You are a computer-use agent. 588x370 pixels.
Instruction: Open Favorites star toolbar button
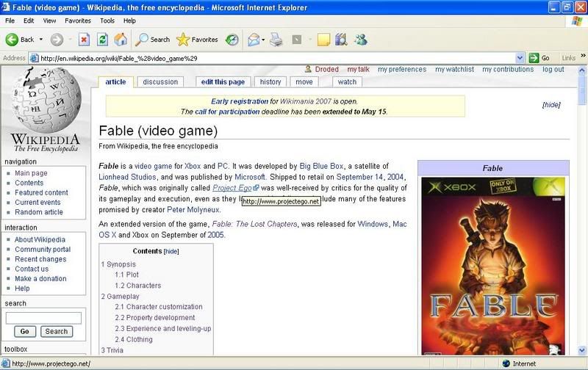coord(197,40)
